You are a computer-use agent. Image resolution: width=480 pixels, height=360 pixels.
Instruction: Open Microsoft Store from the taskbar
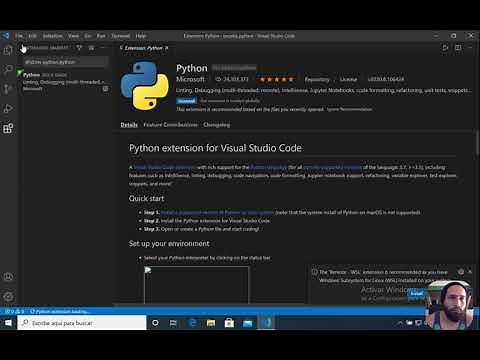229,323
